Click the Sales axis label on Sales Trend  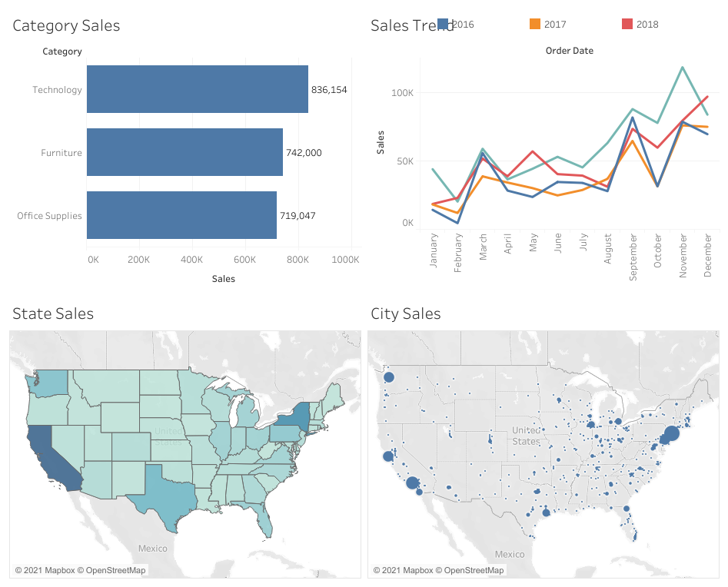(382, 143)
